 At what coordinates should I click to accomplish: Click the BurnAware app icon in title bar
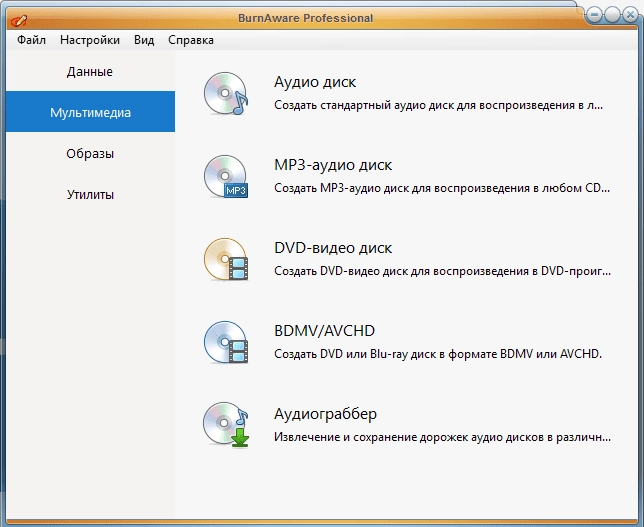tap(19, 20)
